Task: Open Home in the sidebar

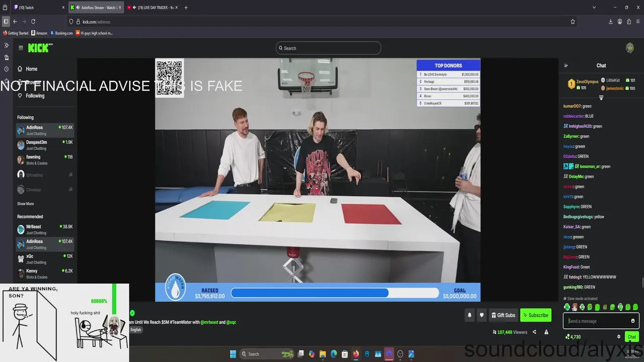Action: coord(28,69)
